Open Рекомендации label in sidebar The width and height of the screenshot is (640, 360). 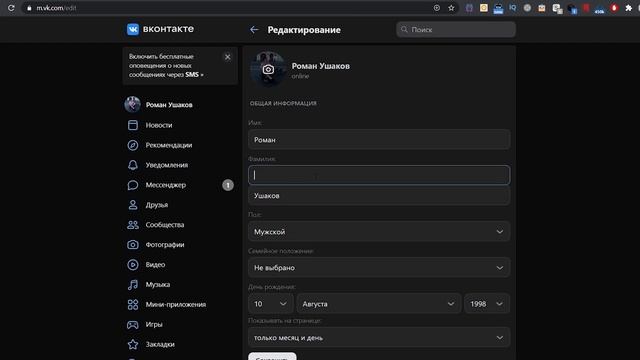169,145
